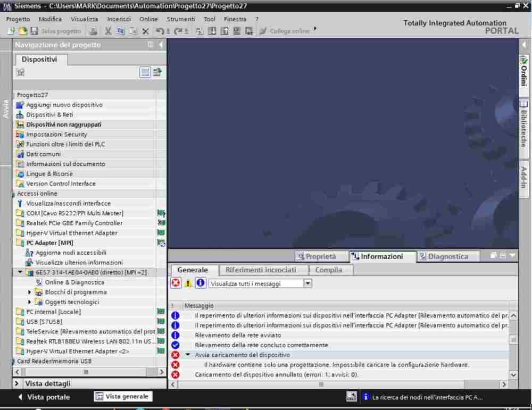532x410 pixels.
Task: Open the Progetto menu
Action: click(18, 19)
